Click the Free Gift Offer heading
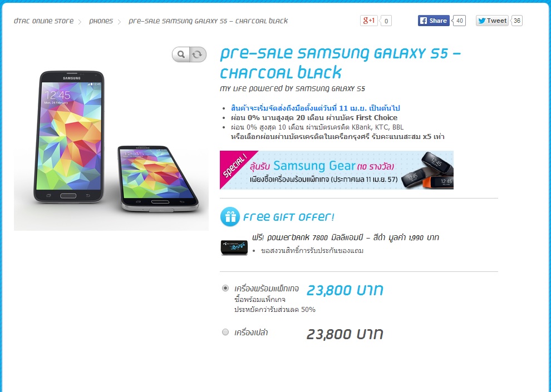 [x=288, y=217]
